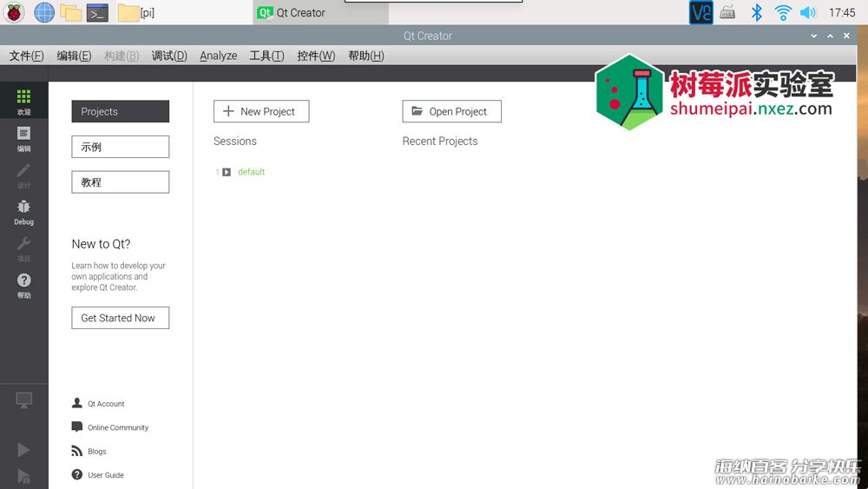The image size is (868, 489).
Task: Open the Qt Account link
Action: point(106,404)
